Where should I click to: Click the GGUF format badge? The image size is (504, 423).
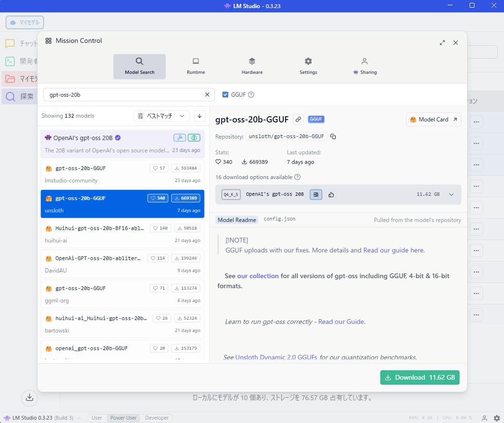pyautogui.click(x=316, y=119)
